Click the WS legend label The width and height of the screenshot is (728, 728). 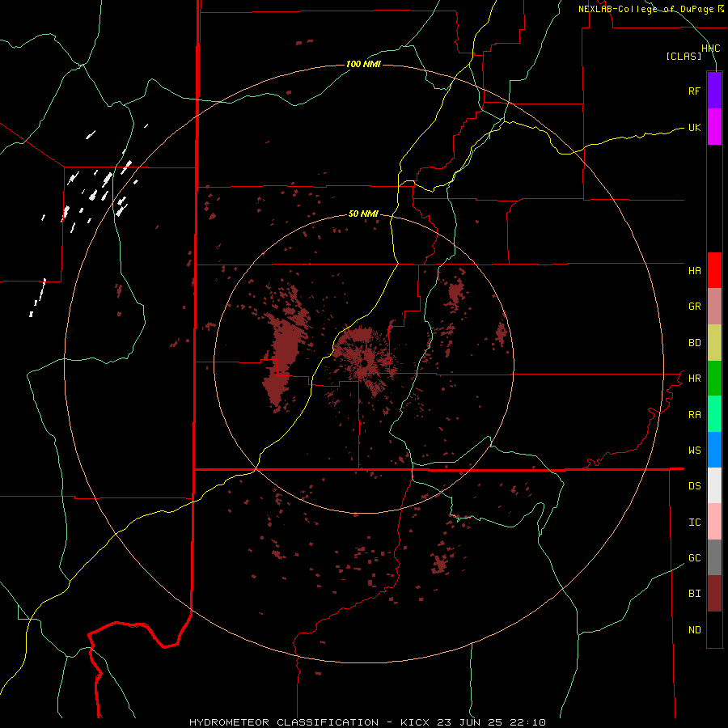point(694,451)
